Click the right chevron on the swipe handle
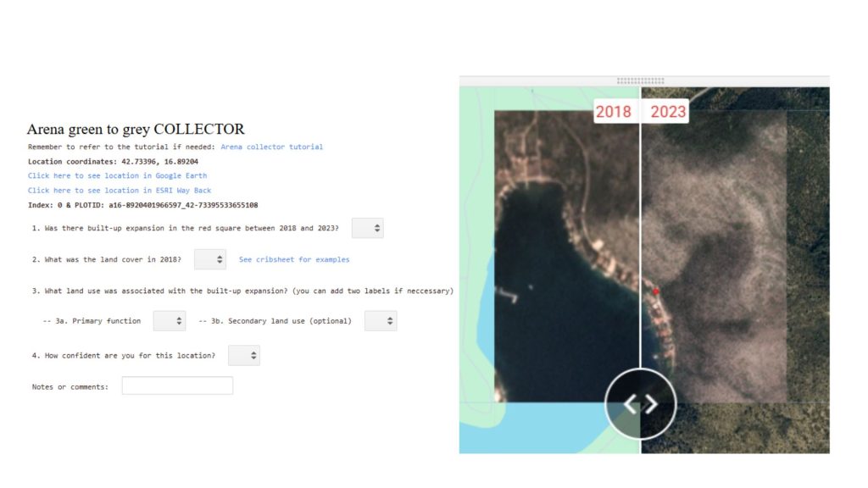 [x=651, y=404]
